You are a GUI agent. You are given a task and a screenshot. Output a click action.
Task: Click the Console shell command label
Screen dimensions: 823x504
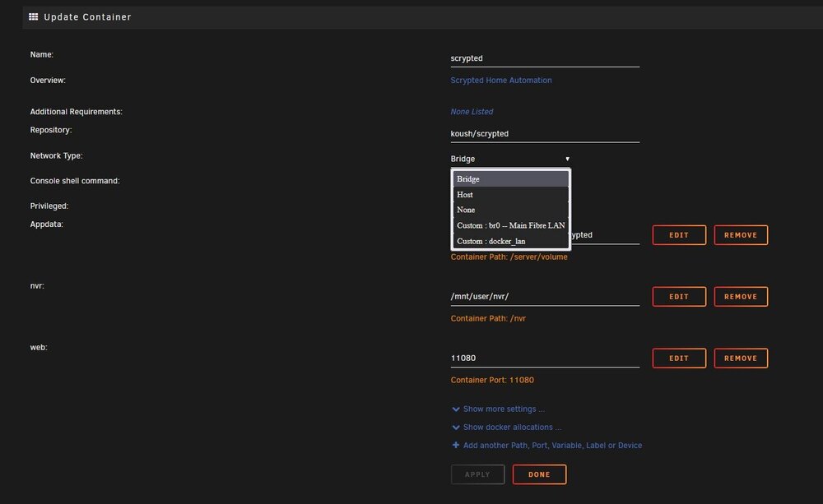coord(75,181)
